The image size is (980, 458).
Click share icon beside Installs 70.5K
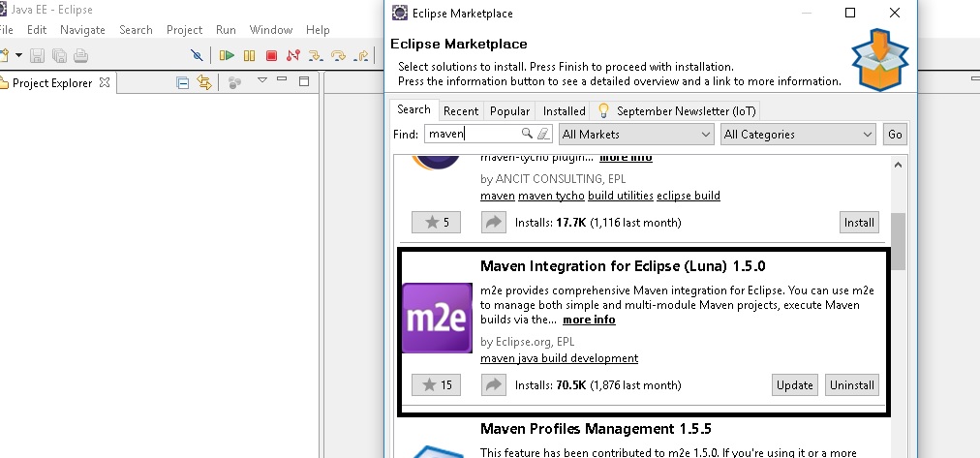pos(494,385)
